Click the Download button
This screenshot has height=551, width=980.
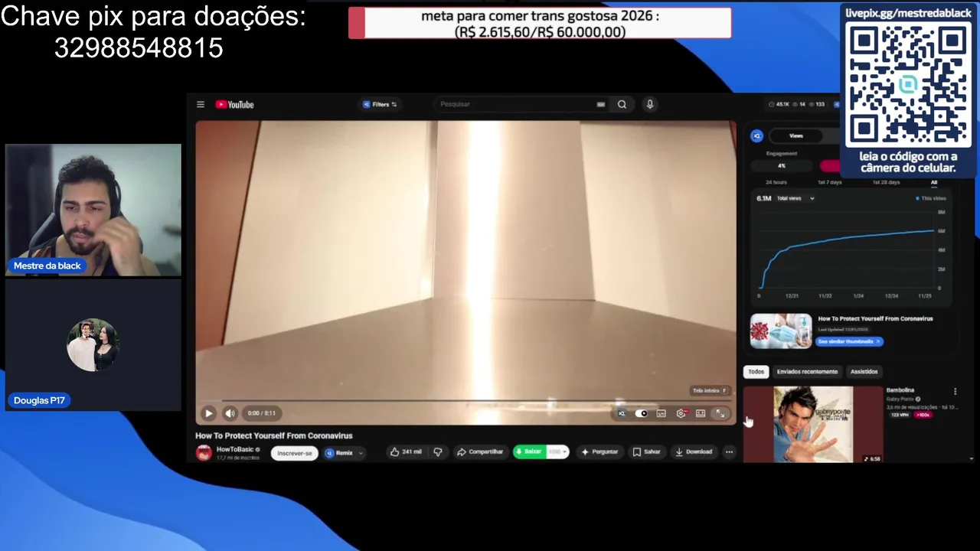[694, 452]
